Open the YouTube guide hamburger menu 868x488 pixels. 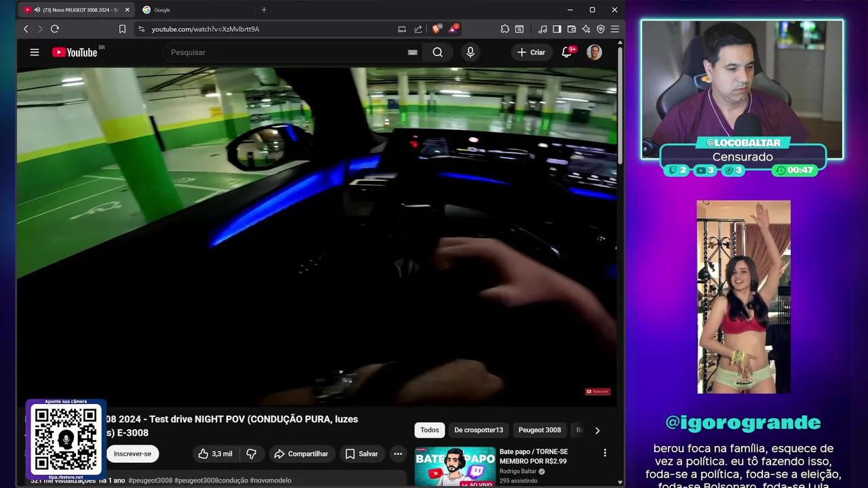coord(35,52)
